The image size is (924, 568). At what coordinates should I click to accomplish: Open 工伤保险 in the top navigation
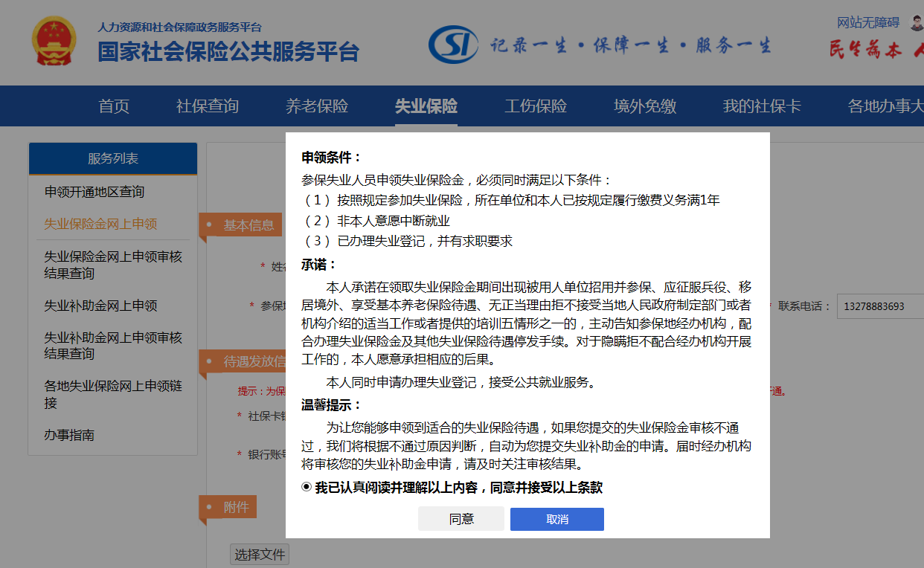pos(536,106)
